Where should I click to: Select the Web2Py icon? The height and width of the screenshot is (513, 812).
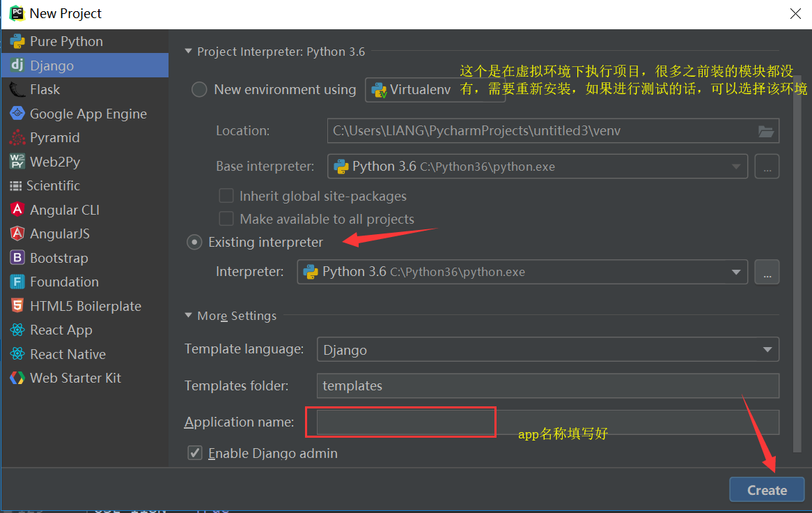17,162
